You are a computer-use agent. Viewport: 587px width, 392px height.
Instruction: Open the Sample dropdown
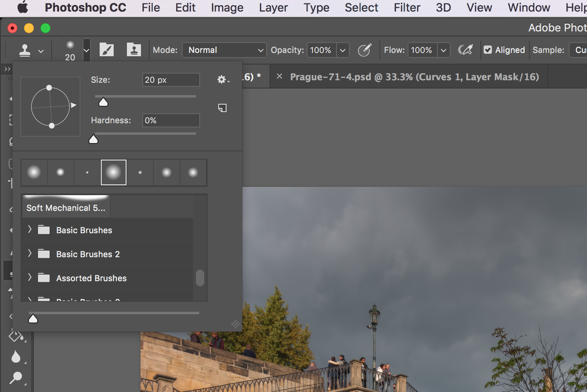(x=578, y=50)
